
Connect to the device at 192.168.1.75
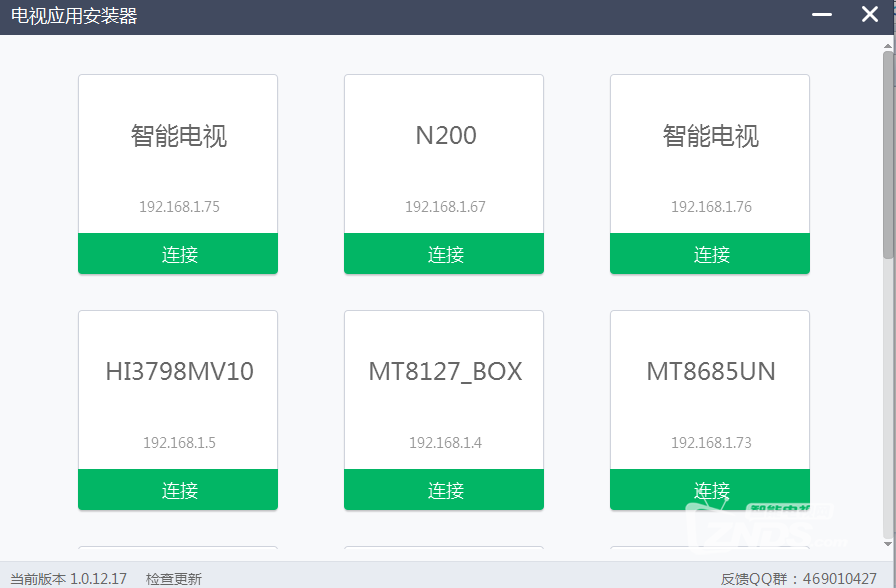point(178,253)
